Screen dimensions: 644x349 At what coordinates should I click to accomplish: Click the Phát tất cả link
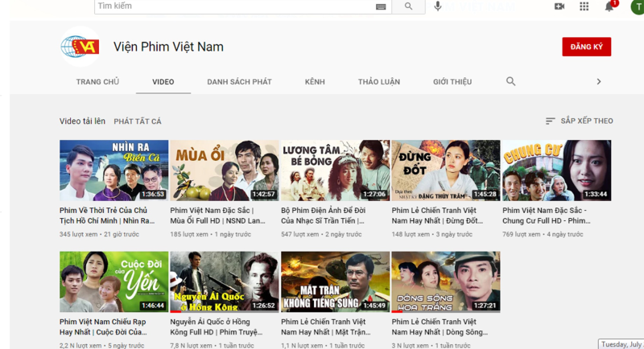tap(138, 121)
